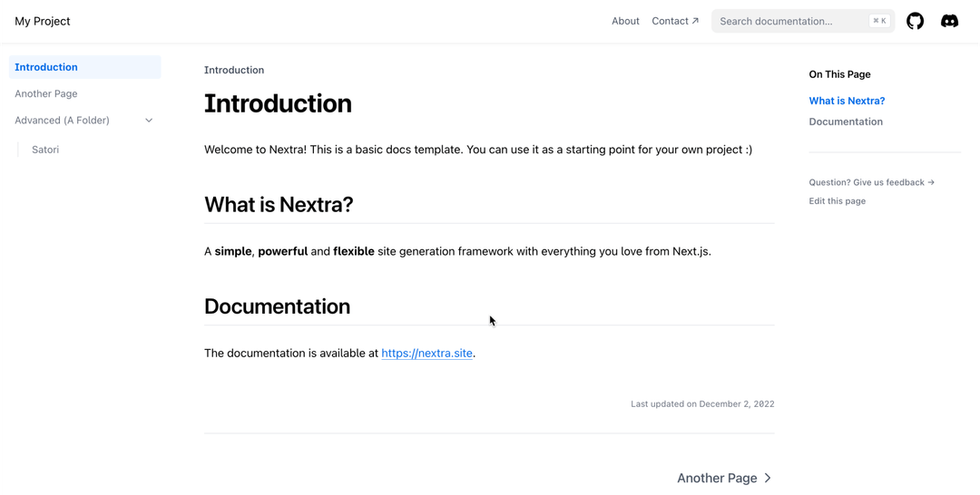
Task: Click the My Project site title
Action: pos(43,21)
